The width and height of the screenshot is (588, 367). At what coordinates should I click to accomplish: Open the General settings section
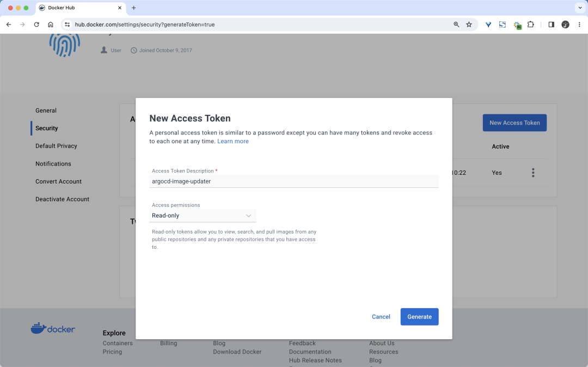pos(46,111)
